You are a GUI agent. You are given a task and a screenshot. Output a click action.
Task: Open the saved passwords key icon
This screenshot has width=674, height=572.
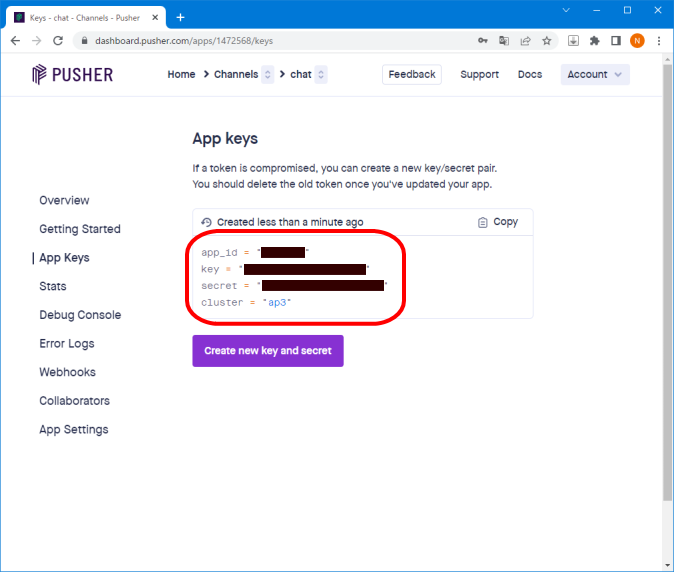click(482, 41)
